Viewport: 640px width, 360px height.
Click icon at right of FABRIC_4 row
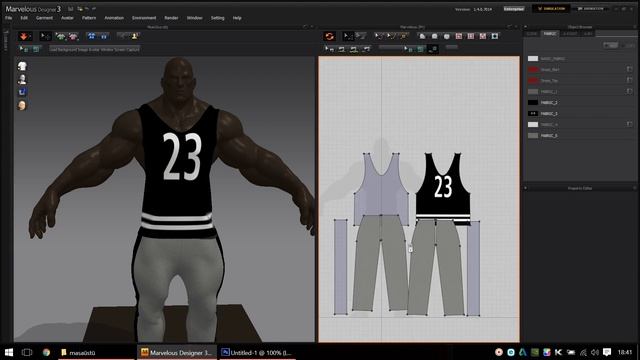point(629,124)
